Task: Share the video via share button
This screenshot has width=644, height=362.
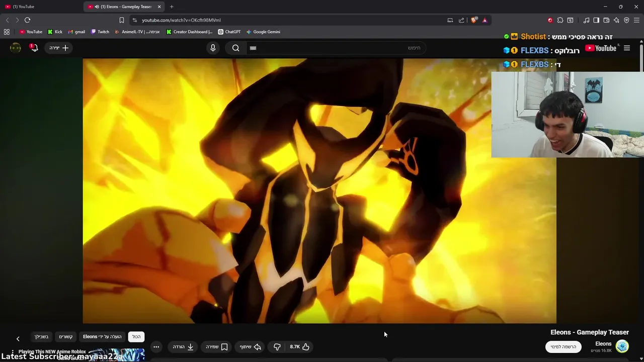Action: coord(250,347)
